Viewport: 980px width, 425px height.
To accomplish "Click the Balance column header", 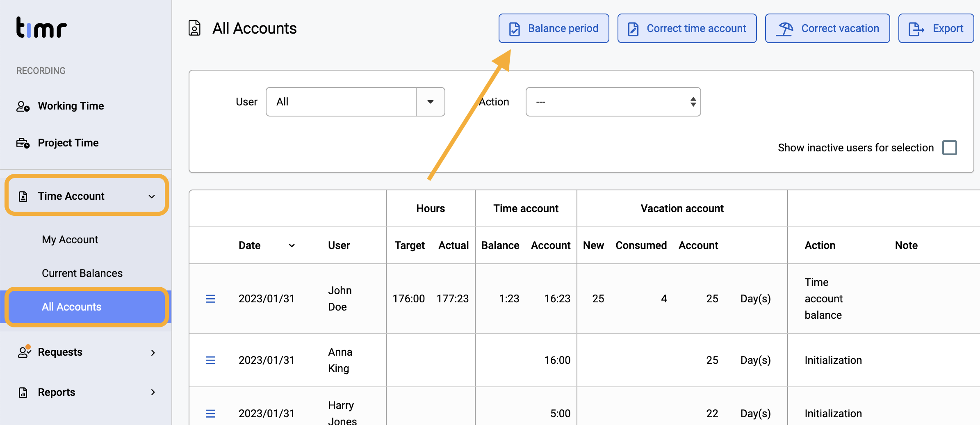I will (x=500, y=245).
